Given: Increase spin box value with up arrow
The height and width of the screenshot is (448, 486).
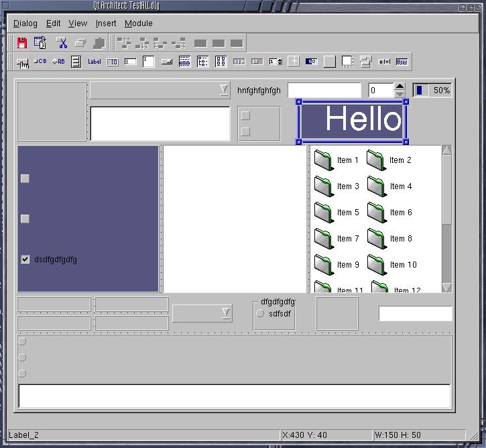Looking at the screenshot, I should [x=400, y=87].
